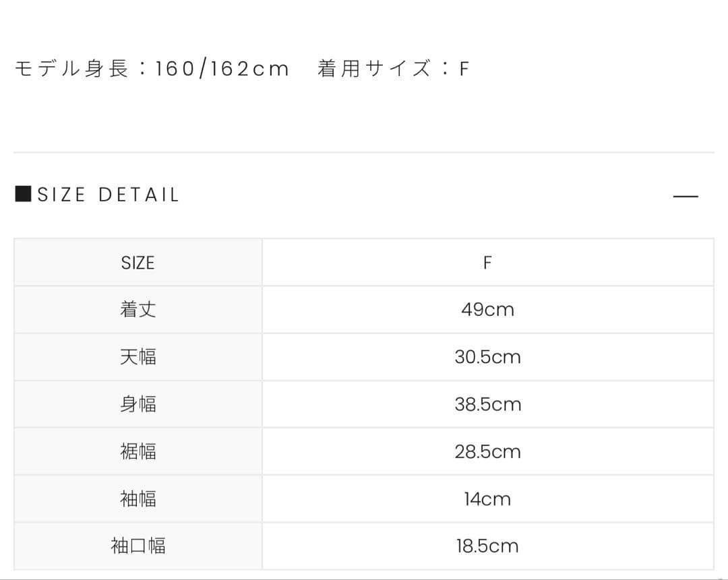Image resolution: width=728 pixels, height=580 pixels.
Task: Click the 身幅 row label
Action: coord(138,404)
